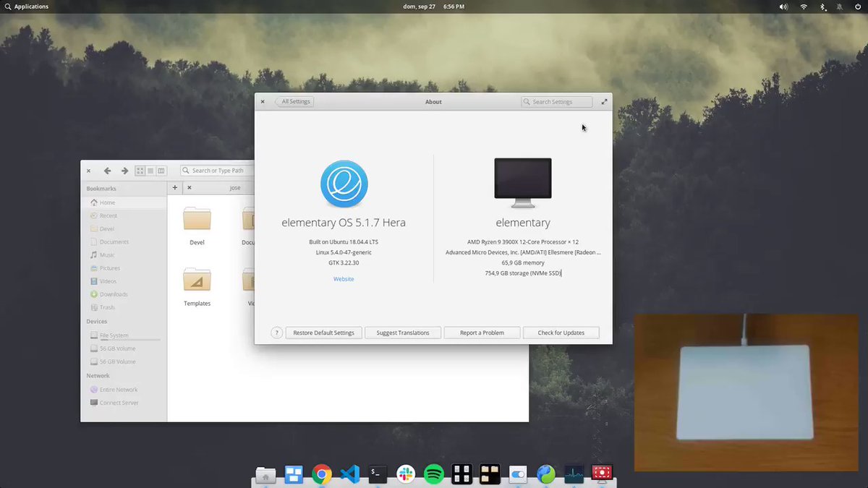The image size is (868, 488).
Task: Switch Files to icon grid view
Action: pyautogui.click(x=140, y=171)
